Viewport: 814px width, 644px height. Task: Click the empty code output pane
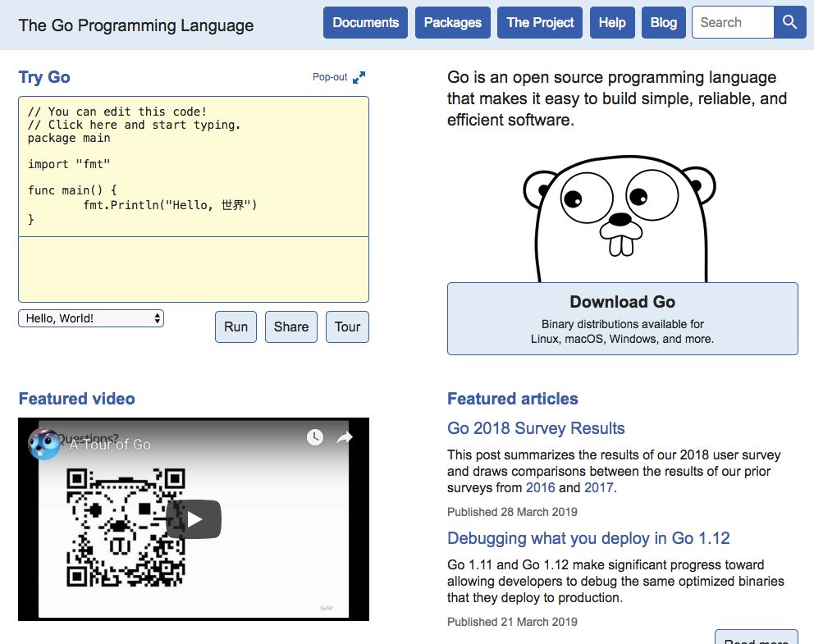pyautogui.click(x=194, y=269)
